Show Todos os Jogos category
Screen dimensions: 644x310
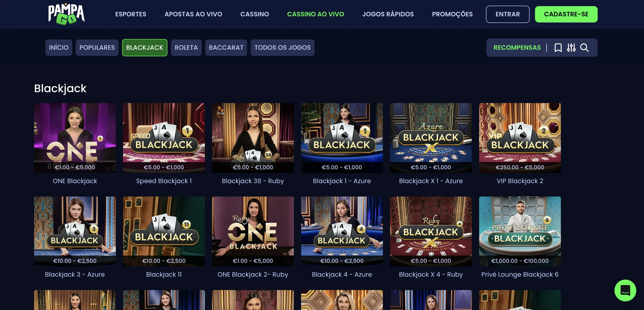click(x=282, y=47)
